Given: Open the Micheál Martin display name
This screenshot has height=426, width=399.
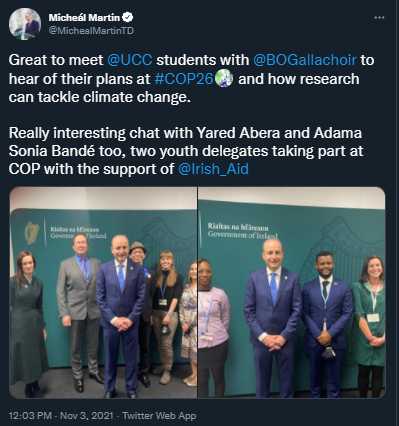Looking at the screenshot, I should click(84, 17).
